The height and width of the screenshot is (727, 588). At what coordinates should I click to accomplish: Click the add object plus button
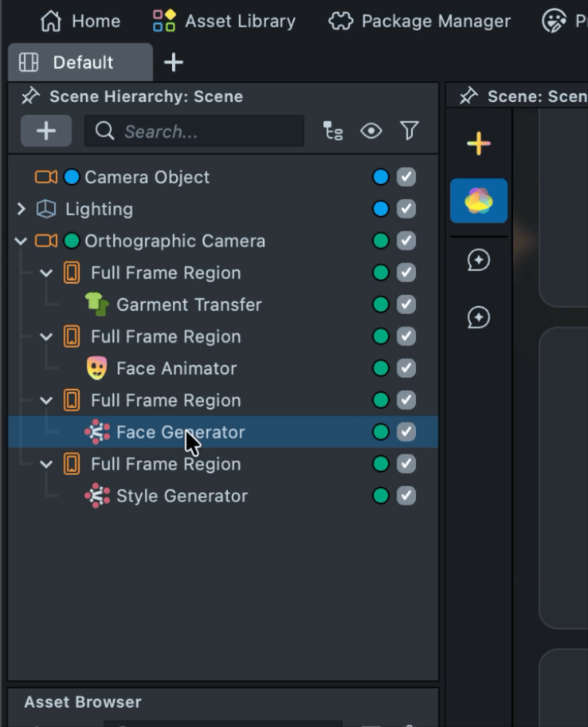pyautogui.click(x=46, y=131)
